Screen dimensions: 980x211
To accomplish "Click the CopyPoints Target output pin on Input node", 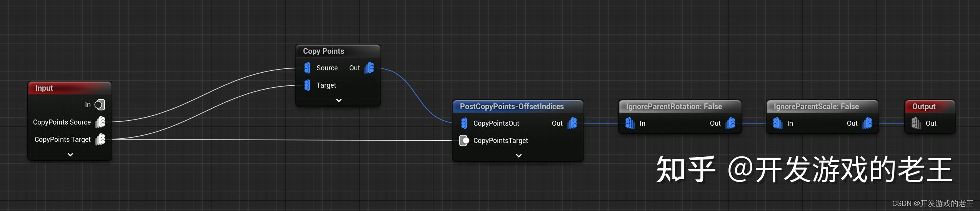I will click(100, 140).
